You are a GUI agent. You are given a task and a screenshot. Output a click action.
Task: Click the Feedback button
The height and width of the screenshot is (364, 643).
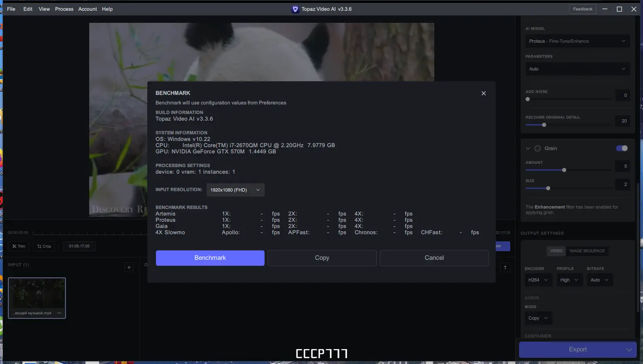(x=583, y=9)
